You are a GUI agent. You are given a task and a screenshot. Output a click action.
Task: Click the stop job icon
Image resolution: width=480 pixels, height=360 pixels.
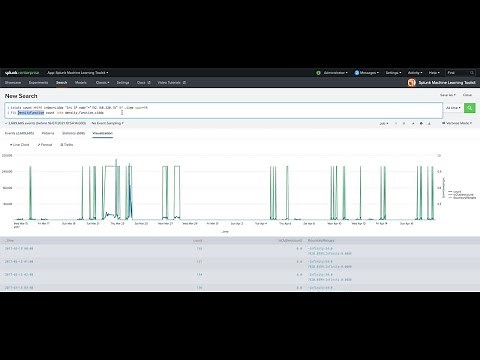click(x=404, y=124)
